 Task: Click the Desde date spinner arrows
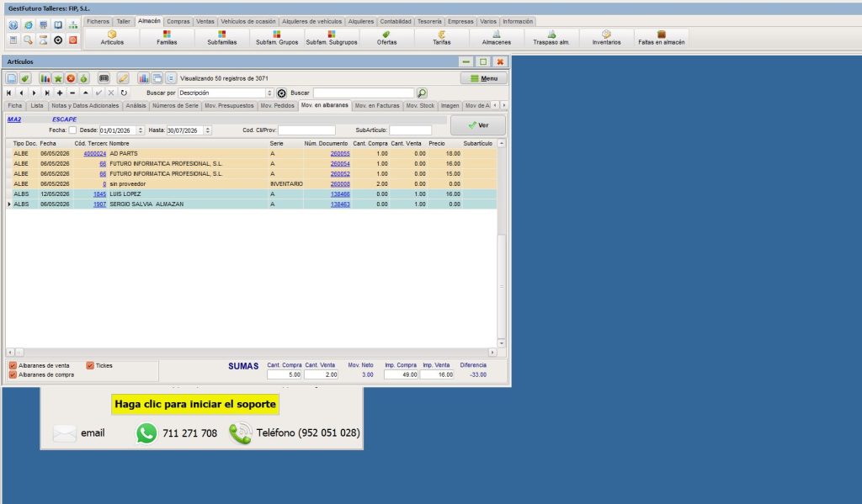pyautogui.click(x=141, y=130)
